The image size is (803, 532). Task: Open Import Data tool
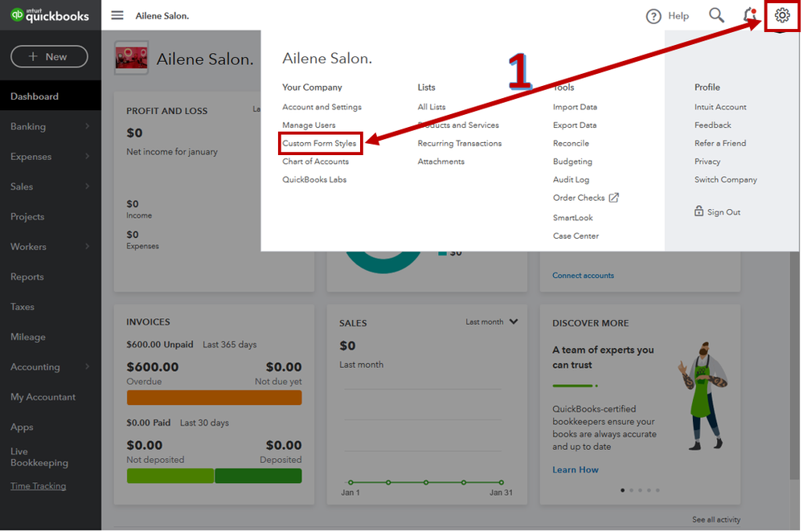click(576, 107)
